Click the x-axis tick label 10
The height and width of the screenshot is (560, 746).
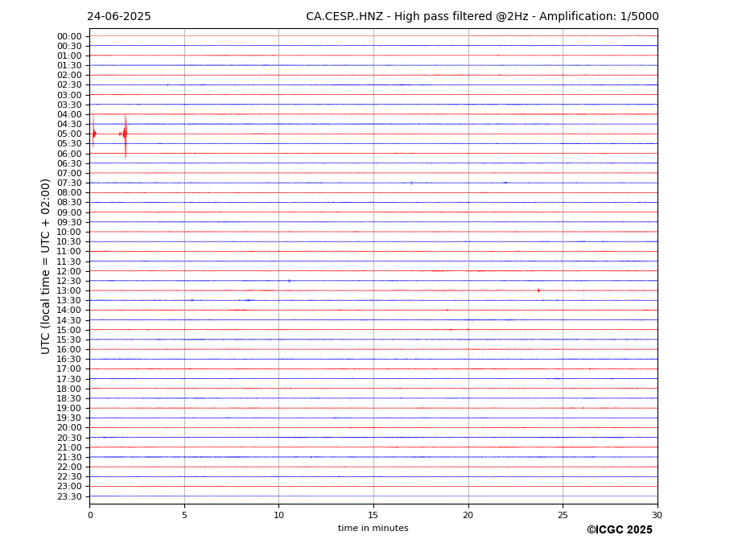coord(278,515)
